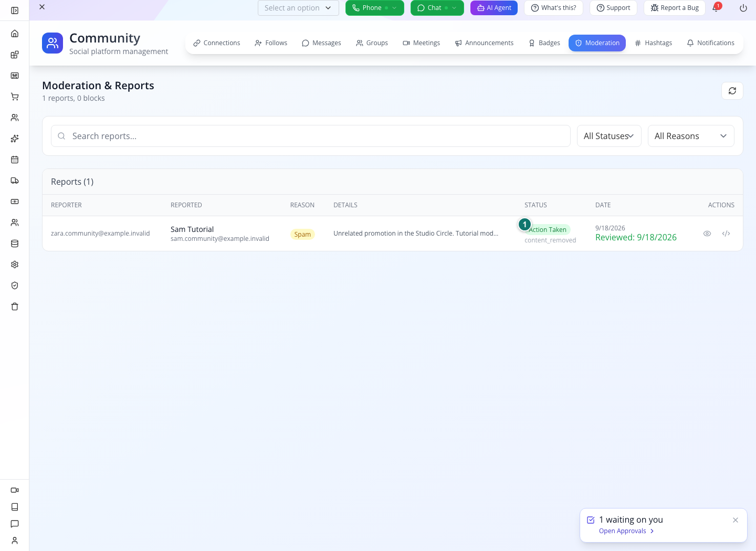Toggle the sidebar panel icon at top left
This screenshot has width=756, height=551.
tap(15, 10)
